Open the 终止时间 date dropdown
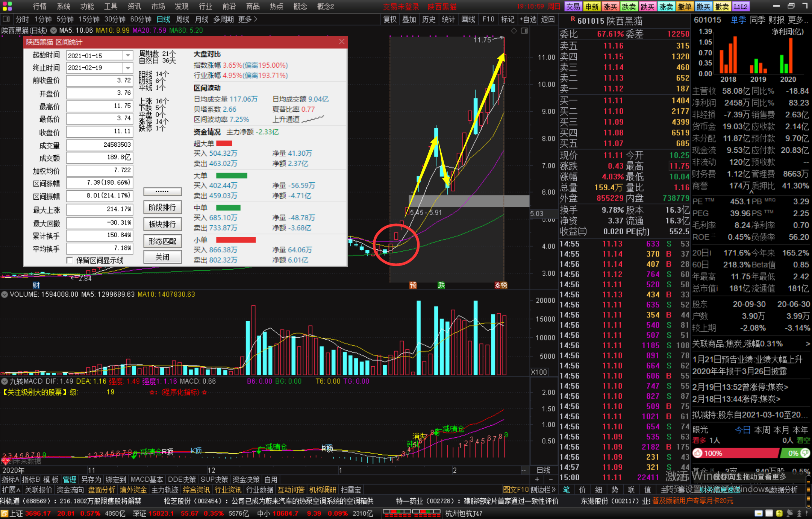 128,68
